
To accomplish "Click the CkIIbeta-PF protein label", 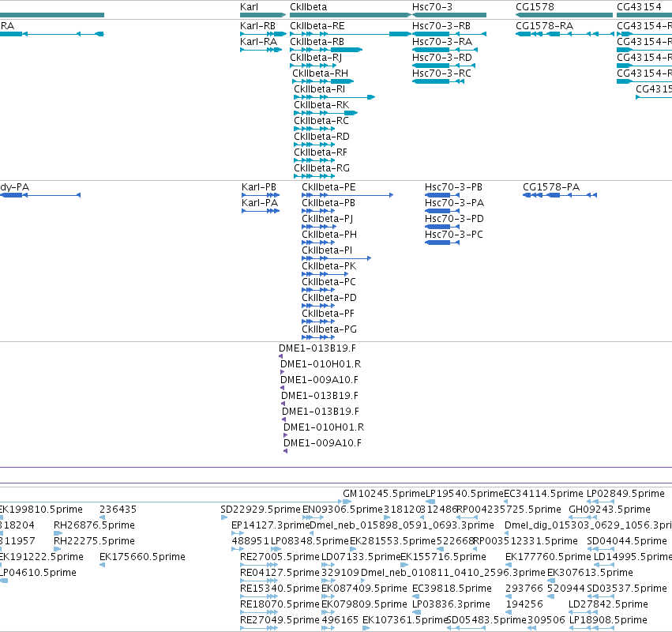I will tap(328, 314).
